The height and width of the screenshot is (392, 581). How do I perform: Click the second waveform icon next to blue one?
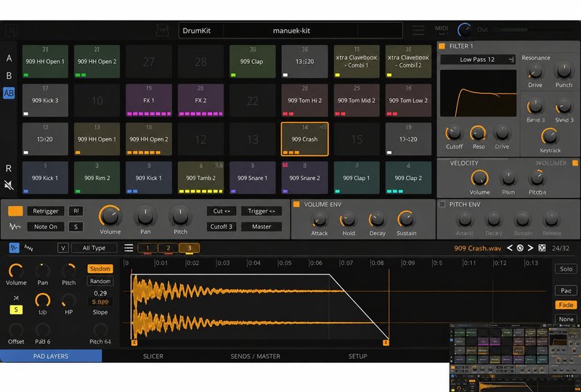click(29, 248)
